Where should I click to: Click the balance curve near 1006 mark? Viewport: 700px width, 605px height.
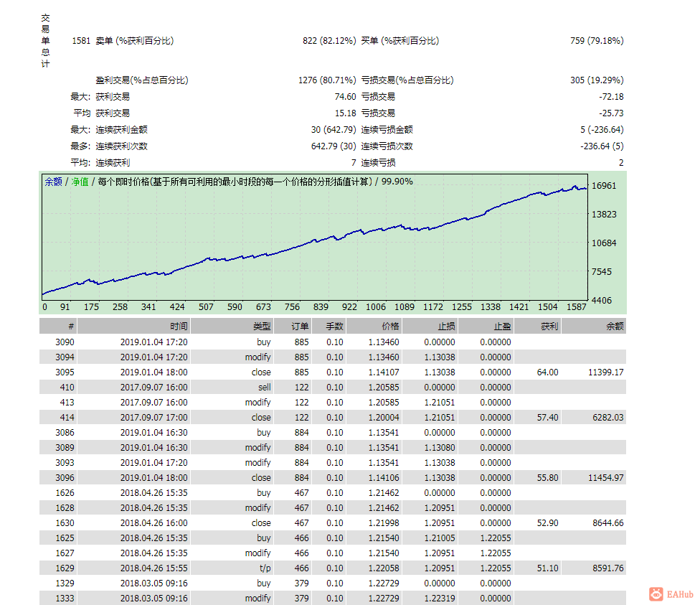point(375,230)
